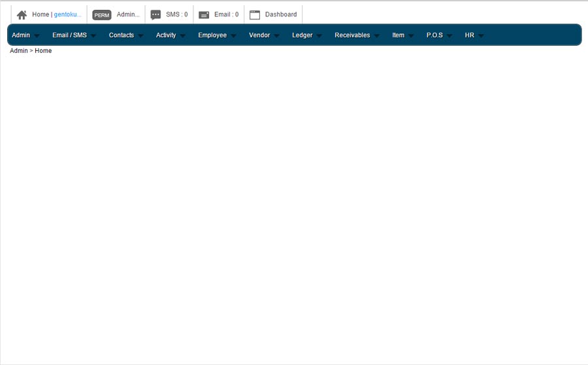Open the Vendor menu
The width and height of the screenshot is (588, 365).
(x=259, y=35)
